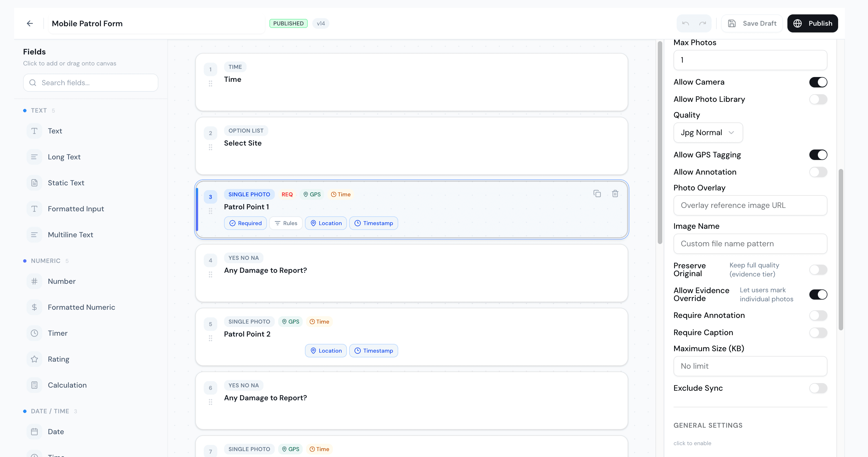Collapse the DATE / TIME category
This screenshot has height=457, width=868.
tap(50, 411)
